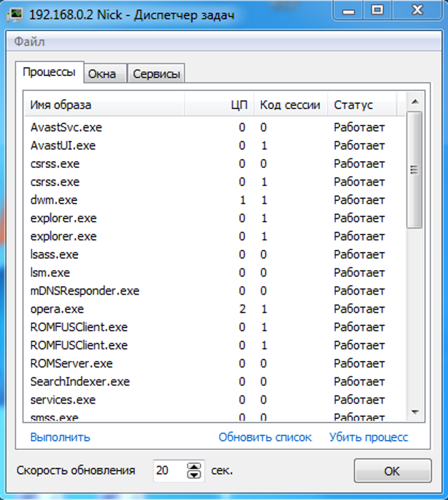Switch to the Сервисы tab
448x500 pixels.
tap(156, 74)
